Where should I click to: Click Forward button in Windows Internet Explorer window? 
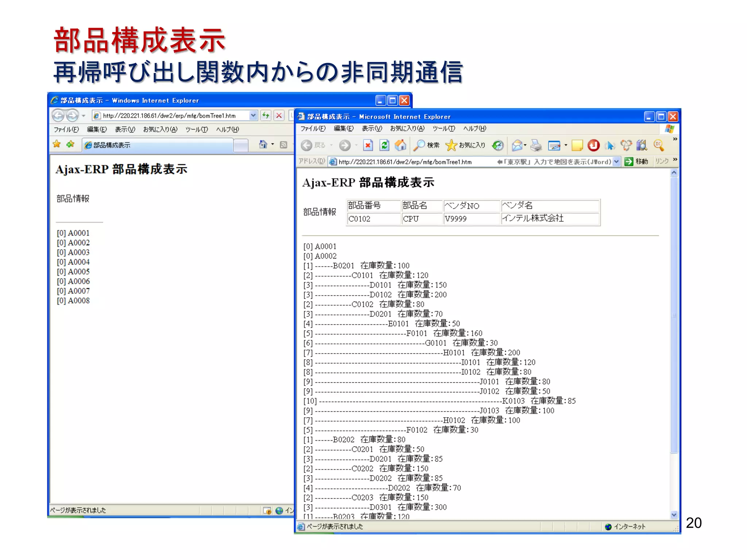point(72,116)
